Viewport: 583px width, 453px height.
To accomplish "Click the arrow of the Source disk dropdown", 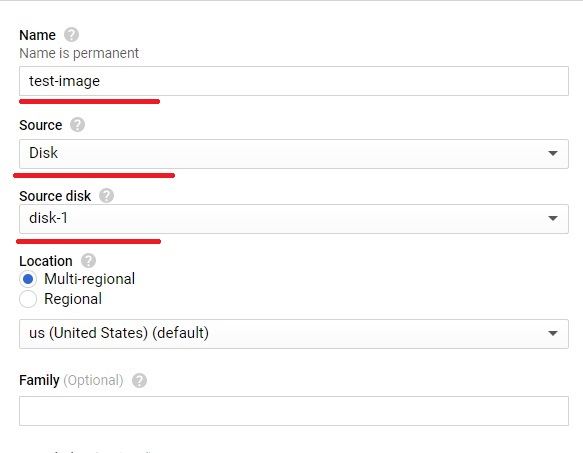I will click(x=553, y=218).
